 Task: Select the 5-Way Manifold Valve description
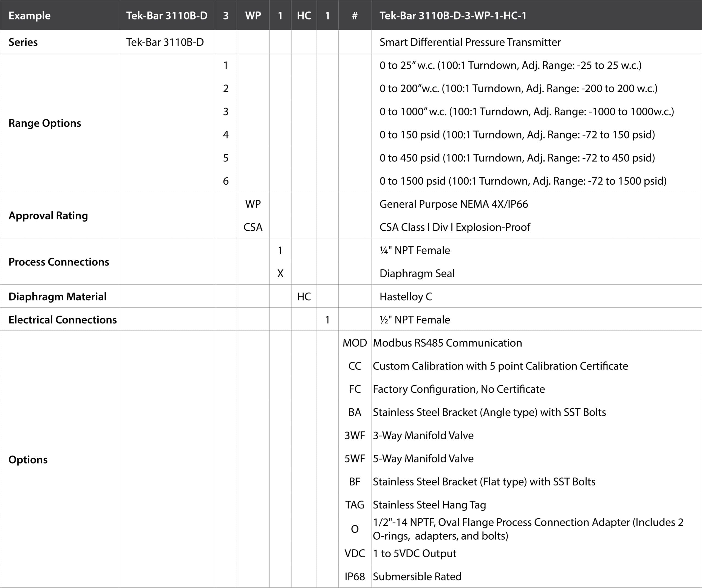pos(423,459)
